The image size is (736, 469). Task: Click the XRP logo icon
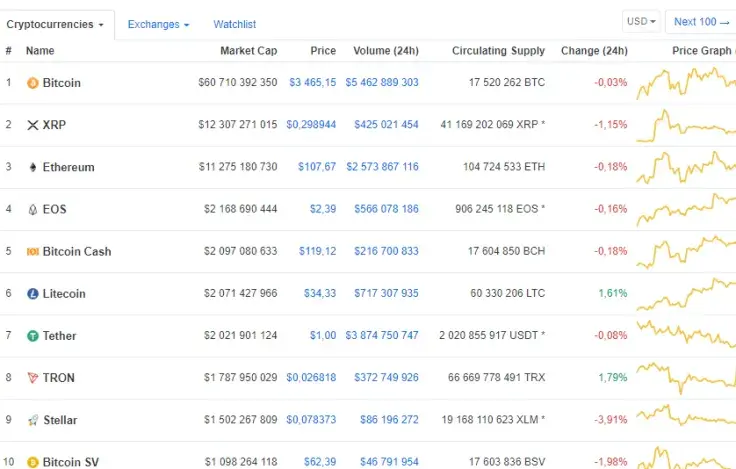33,125
